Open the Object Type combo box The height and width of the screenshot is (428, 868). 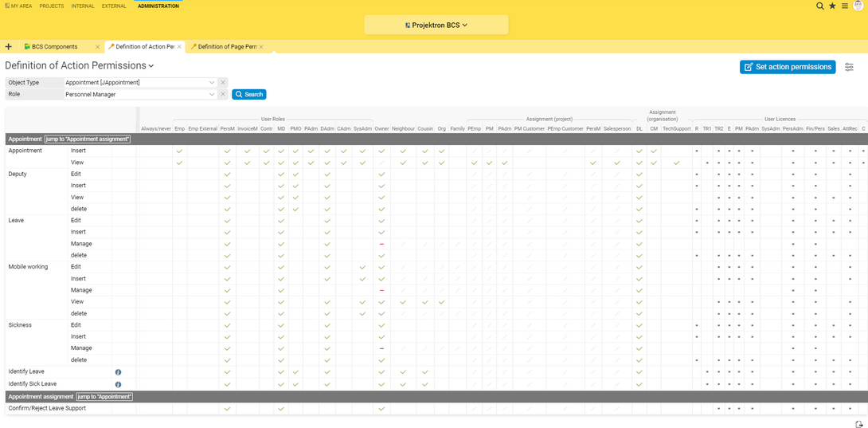click(x=139, y=82)
